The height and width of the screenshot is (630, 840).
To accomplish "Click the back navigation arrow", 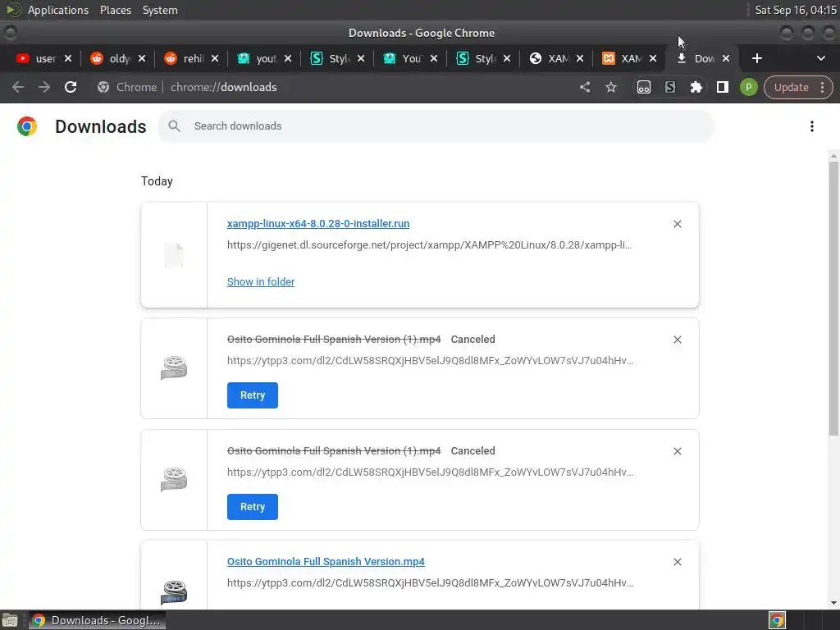I will [18, 87].
